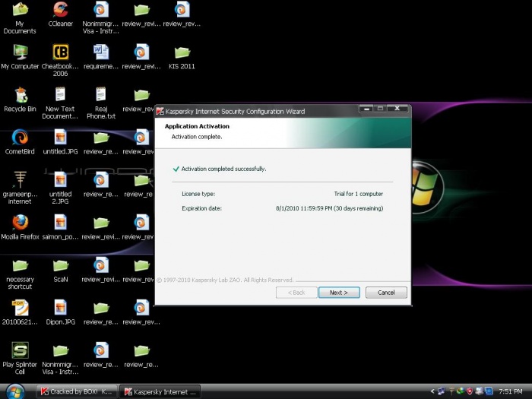
Task: Select the Reaj Phone.txt file
Action: [101, 103]
